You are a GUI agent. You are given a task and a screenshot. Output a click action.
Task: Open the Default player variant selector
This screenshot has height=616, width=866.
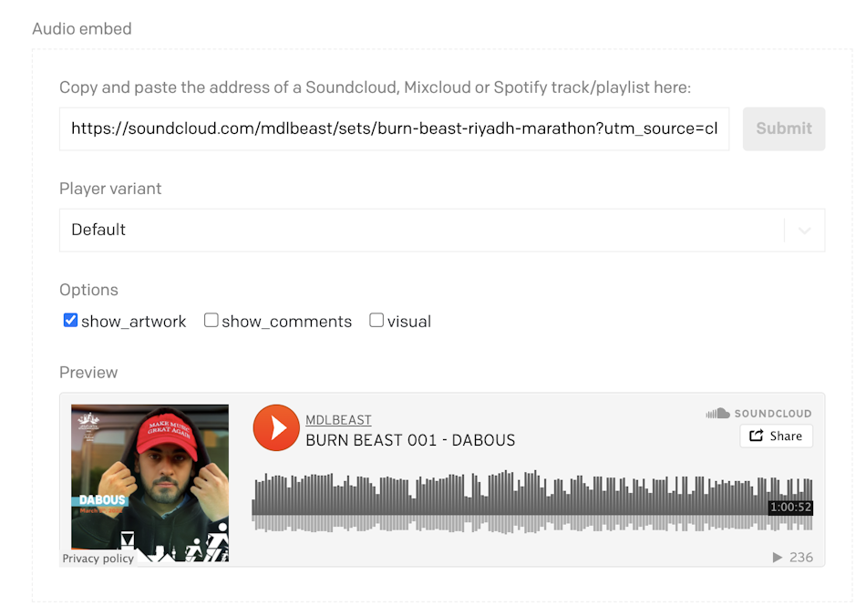(442, 231)
